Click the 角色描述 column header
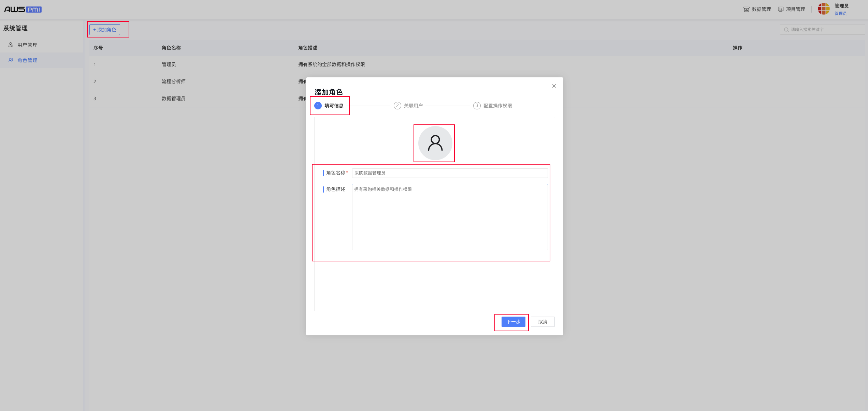The image size is (868, 411). point(308,48)
